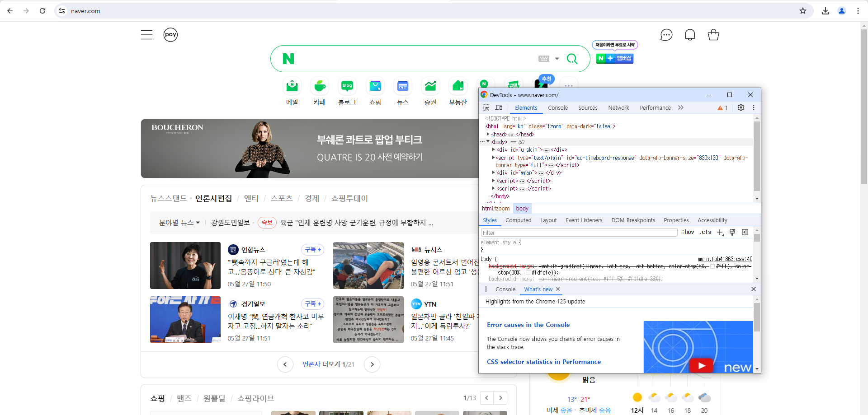Expand the head node in DOM tree
The image size is (868, 415).
coord(488,134)
